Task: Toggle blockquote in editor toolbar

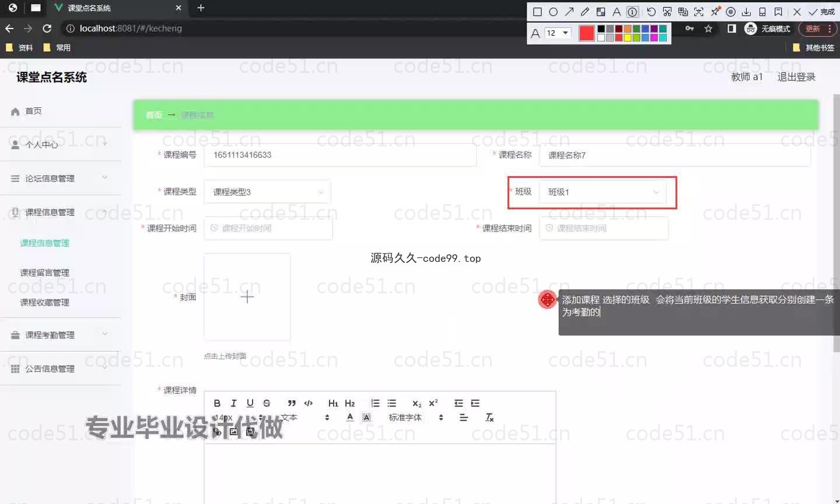Action: click(x=292, y=403)
